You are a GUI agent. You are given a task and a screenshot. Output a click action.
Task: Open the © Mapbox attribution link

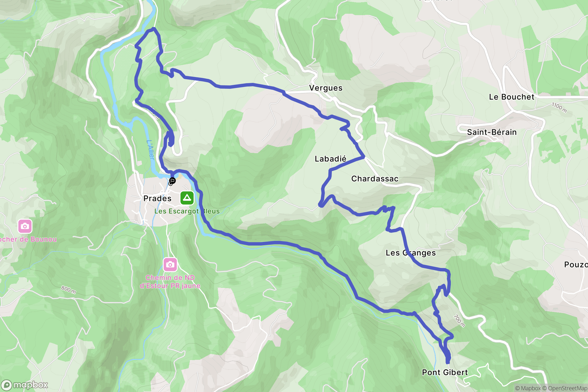click(x=528, y=388)
